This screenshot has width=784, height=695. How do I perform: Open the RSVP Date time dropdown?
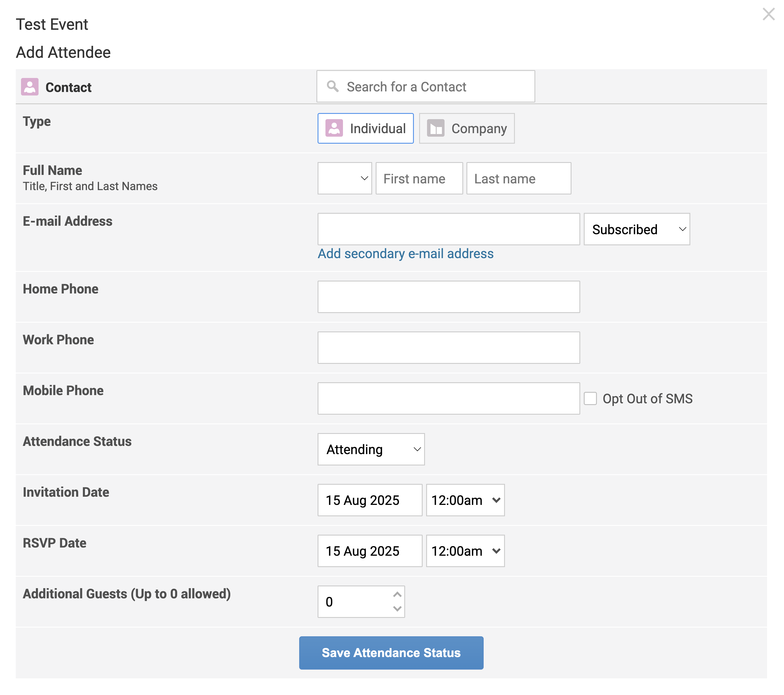pyautogui.click(x=465, y=551)
